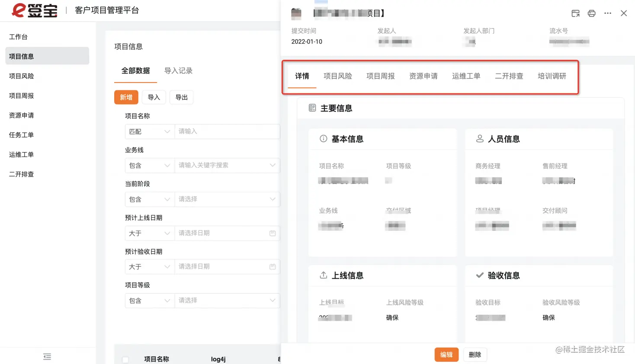Open 项目周报 in sidebar

(x=47, y=96)
